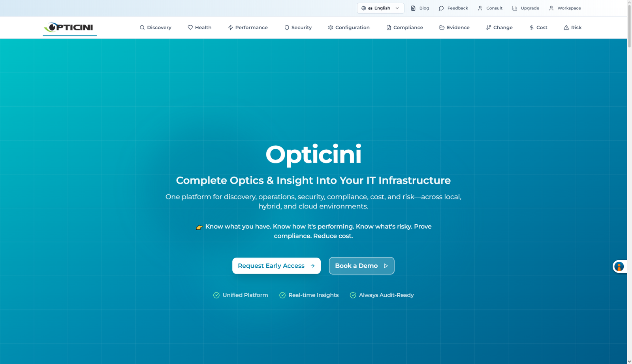Click the Book a Demo button
Screen dimensions: 632x364
[361, 266]
